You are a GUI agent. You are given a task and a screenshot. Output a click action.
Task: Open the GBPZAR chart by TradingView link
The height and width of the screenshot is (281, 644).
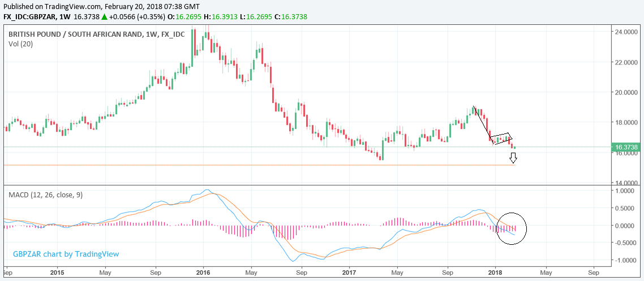(66, 254)
